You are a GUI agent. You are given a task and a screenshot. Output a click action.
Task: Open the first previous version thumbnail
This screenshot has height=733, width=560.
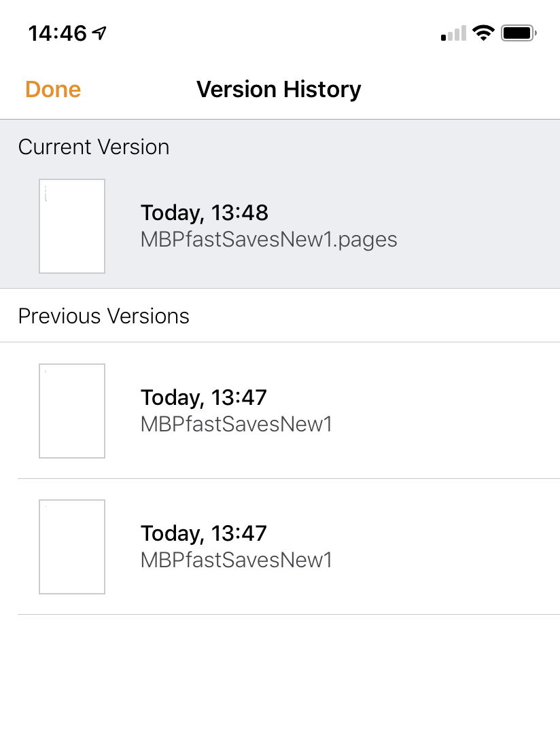pos(72,411)
